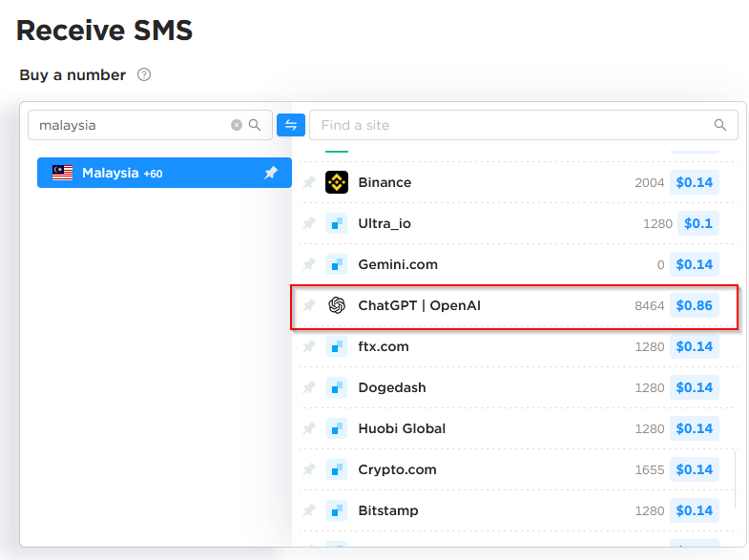Click the service list scrollbar
The height and width of the screenshot is (560, 749).
(x=735, y=480)
